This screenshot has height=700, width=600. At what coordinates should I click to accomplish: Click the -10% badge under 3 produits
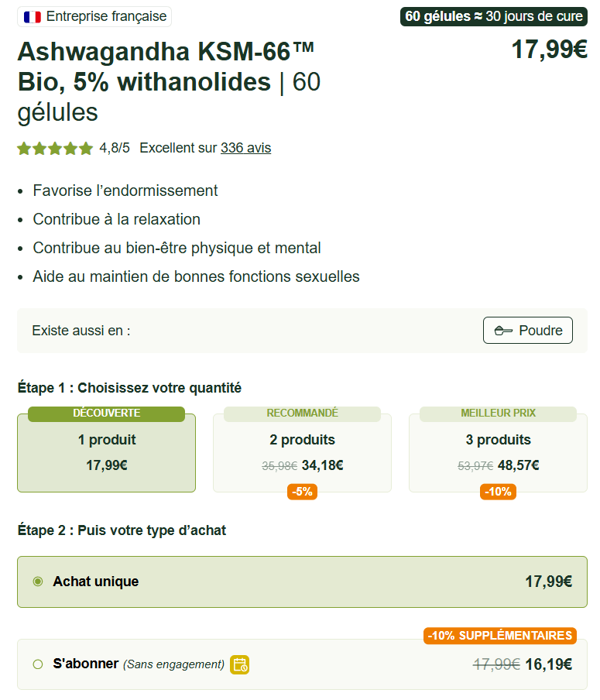499,492
